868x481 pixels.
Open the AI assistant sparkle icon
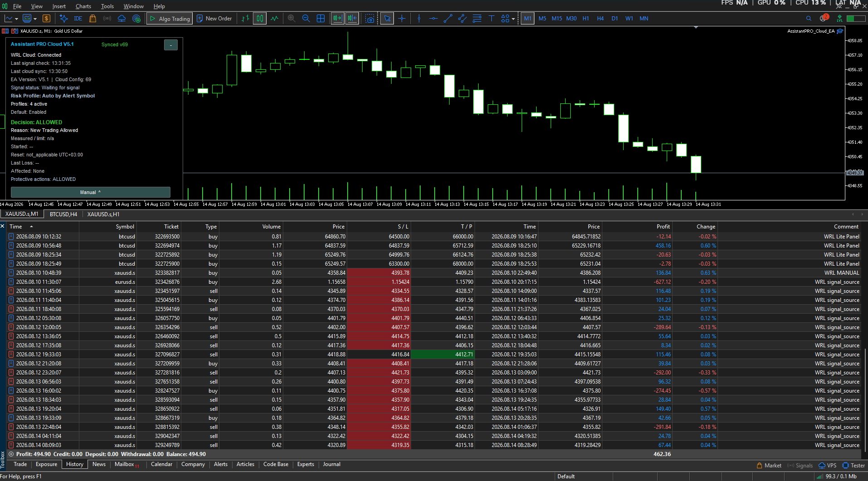click(63, 19)
